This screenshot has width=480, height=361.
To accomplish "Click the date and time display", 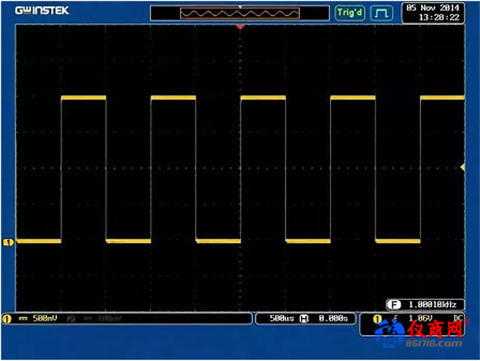I will point(433,13).
